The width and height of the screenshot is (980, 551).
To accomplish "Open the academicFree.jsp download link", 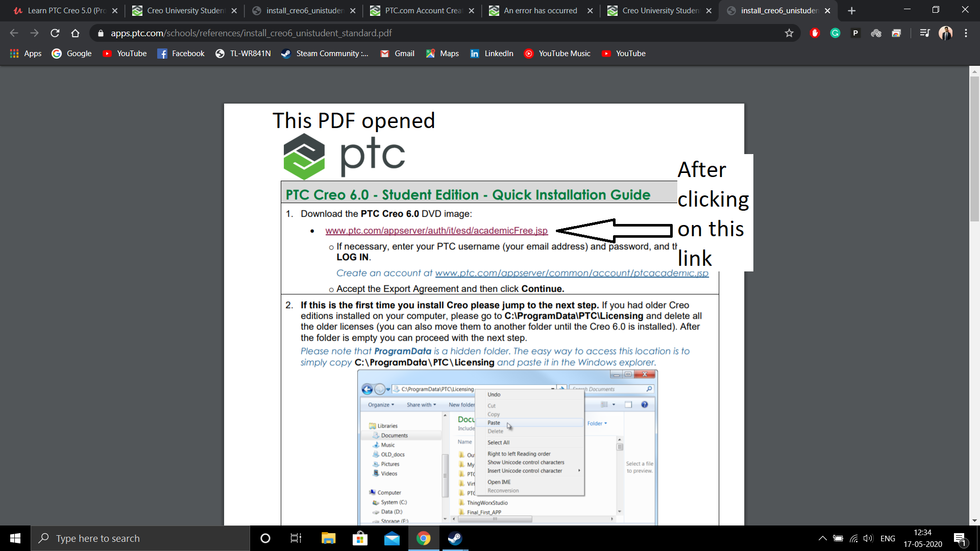I will pos(436,231).
